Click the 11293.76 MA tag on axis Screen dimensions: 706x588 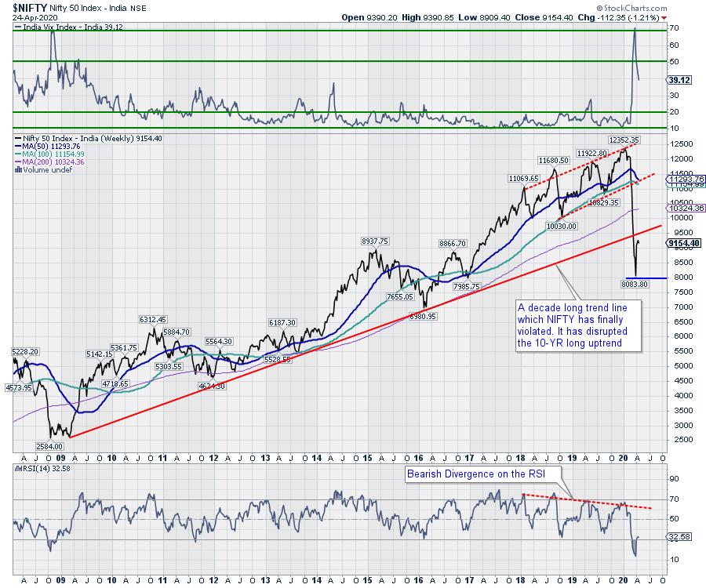pyautogui.click(x=686, y=179)
